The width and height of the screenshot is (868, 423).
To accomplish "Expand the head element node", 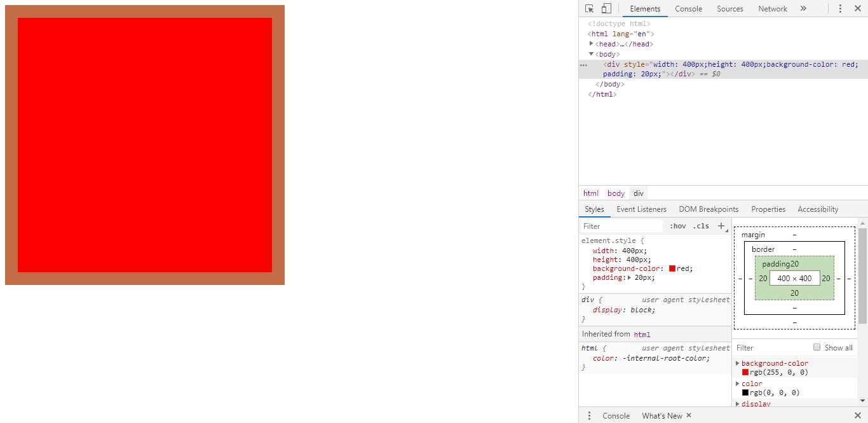I will (x=592, y=44).
